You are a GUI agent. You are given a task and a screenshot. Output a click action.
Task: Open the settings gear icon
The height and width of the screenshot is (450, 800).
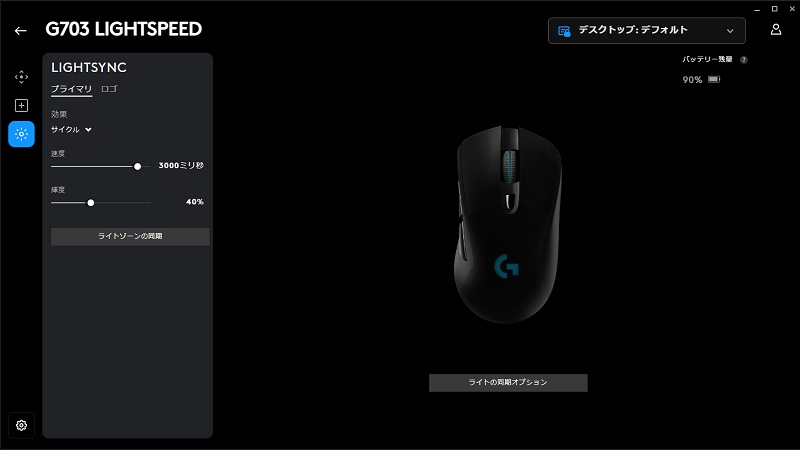pos(21,426)
